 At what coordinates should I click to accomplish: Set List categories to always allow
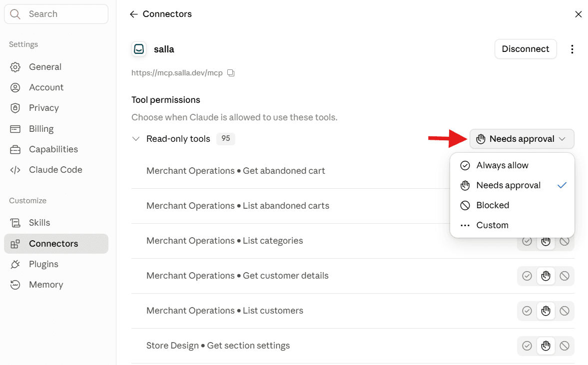point(527,241)
